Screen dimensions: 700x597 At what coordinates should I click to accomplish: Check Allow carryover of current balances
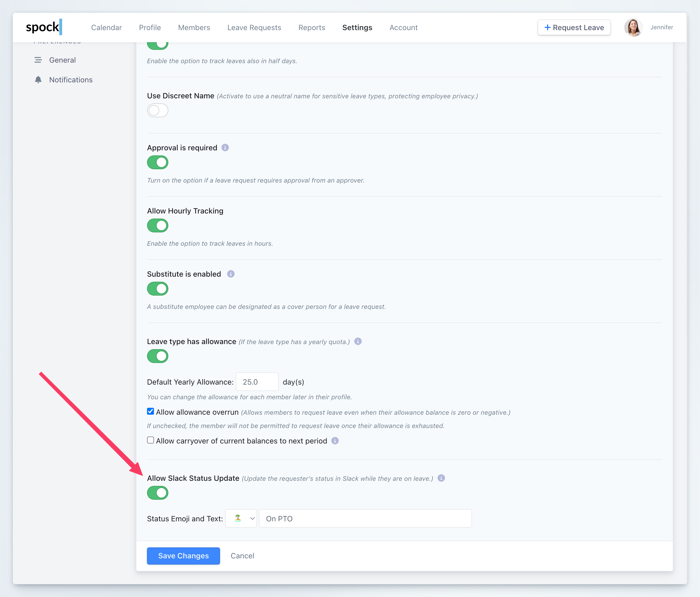(x=151, y=440)
